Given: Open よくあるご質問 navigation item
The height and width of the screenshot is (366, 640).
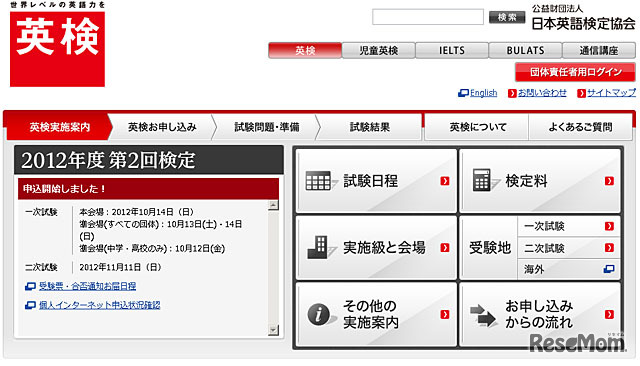Looking at the screenshot, I should [580, 127].
